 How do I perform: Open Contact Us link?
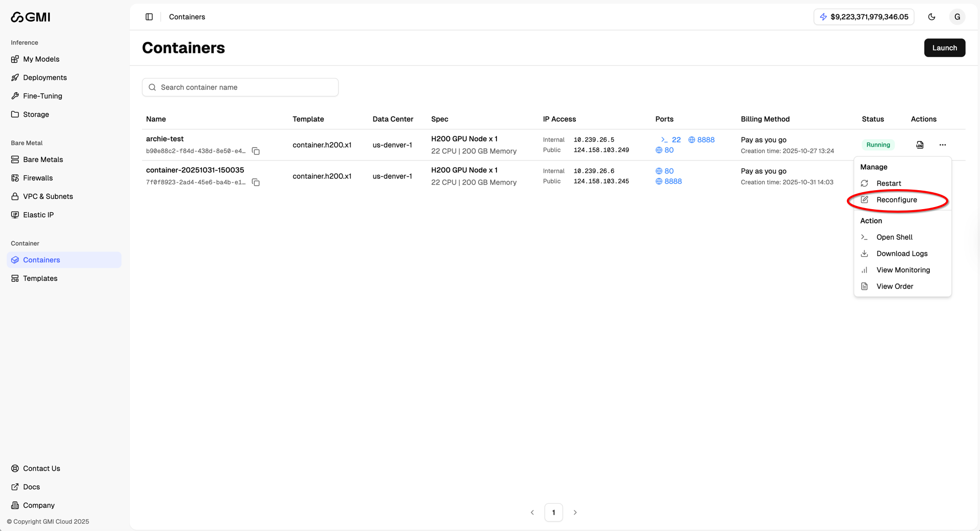click(x=64, y=468)
